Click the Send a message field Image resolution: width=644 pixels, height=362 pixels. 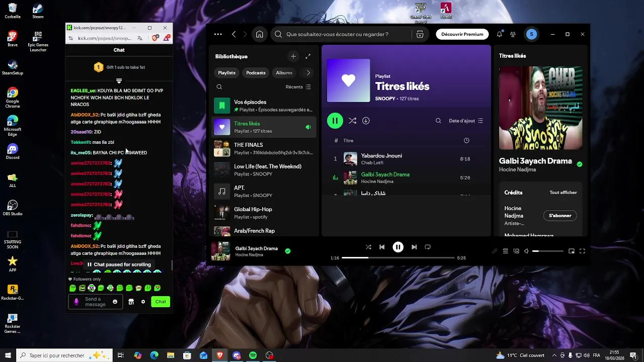click(x=96, y=302)
